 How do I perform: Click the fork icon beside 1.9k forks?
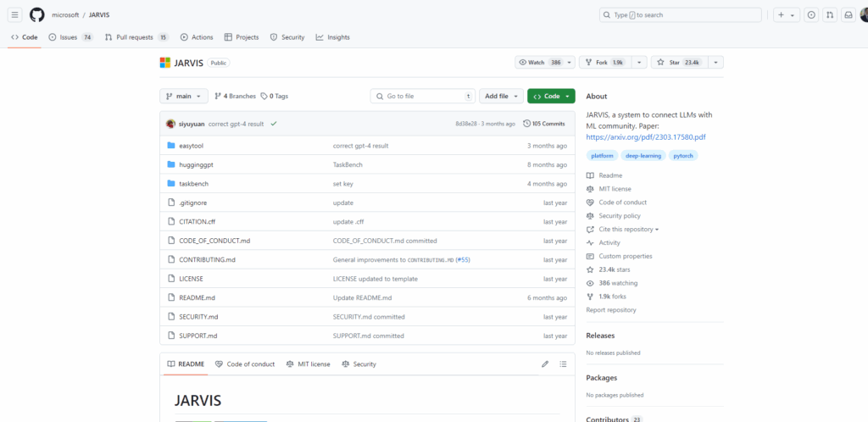pos(590,297)
